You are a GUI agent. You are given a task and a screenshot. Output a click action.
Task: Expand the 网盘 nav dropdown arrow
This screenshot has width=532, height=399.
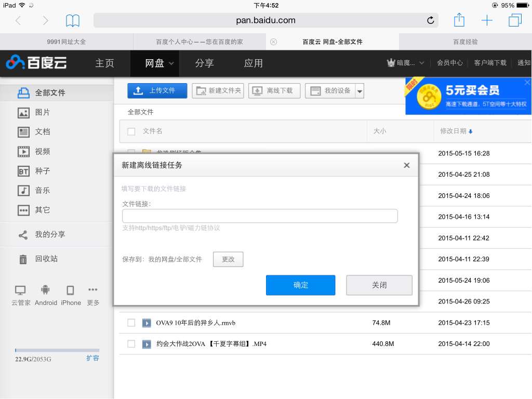point(171,63)
